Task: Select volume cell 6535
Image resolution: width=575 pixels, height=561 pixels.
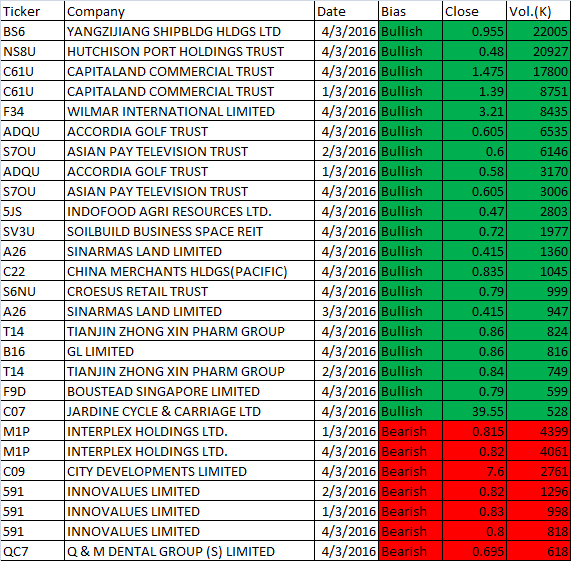Action: [538, 131]
